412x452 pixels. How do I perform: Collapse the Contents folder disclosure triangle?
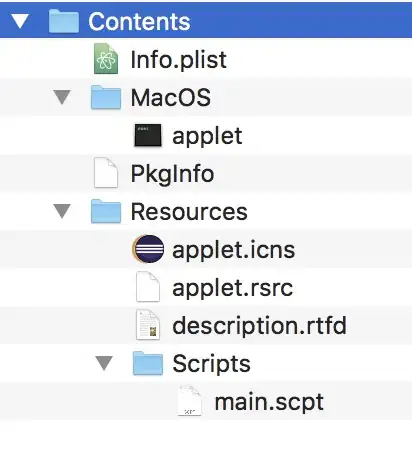(x=20, y=21)
